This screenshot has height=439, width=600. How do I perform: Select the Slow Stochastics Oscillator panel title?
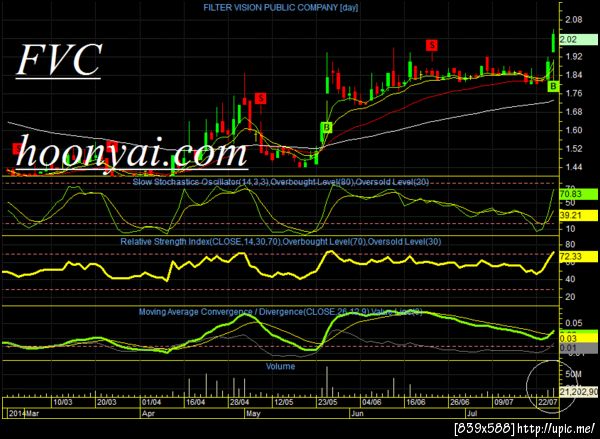[x=280, y=182]
